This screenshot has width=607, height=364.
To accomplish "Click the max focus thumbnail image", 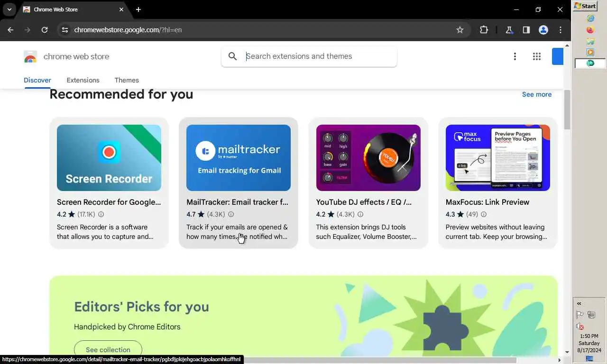I will (x=498, y=158).
